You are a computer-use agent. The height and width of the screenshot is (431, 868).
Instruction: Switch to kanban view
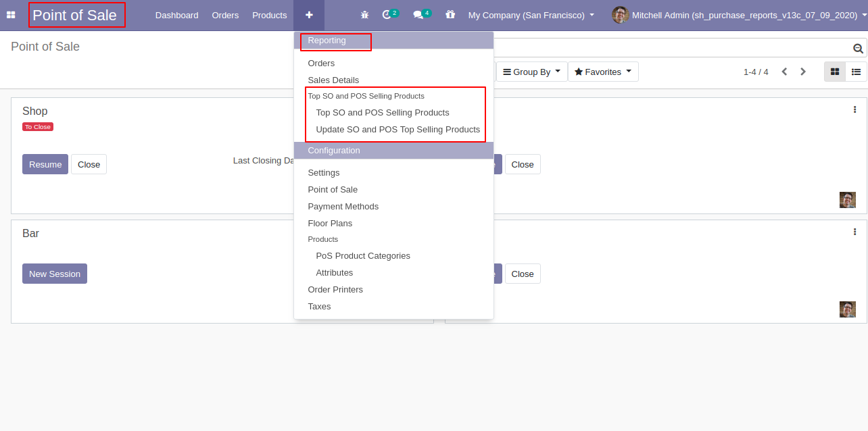(835, 72)
